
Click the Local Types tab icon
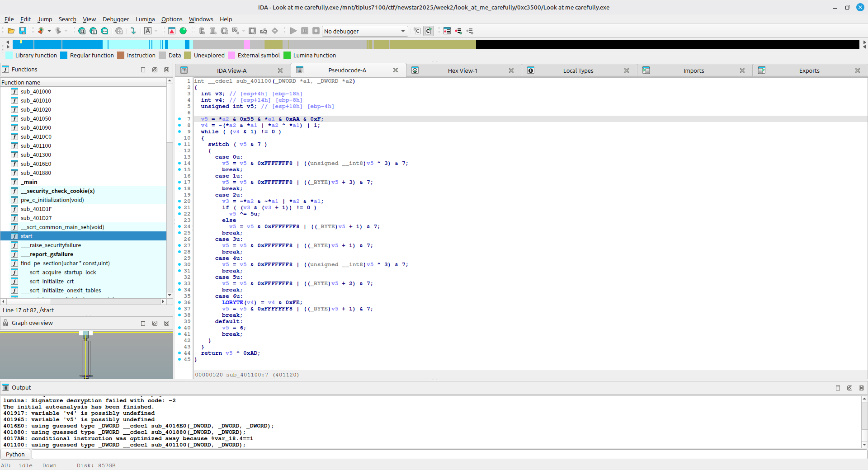[531, 70]
